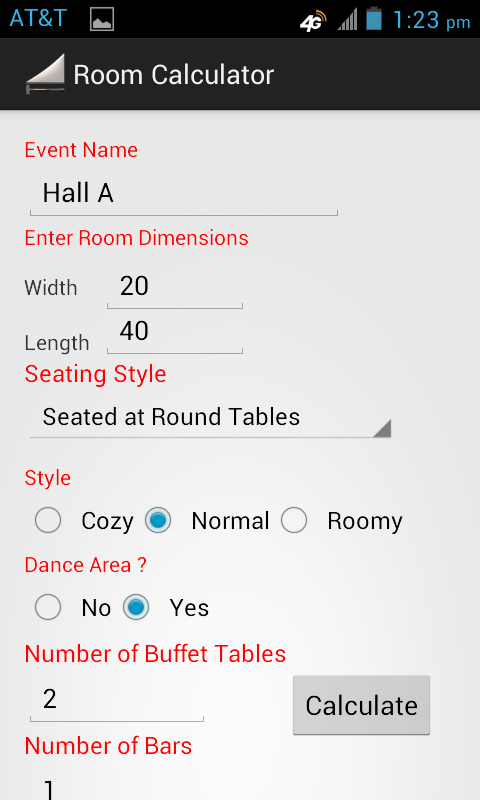Focus the Width input field

pyautogui.click(x=175, y=287)
